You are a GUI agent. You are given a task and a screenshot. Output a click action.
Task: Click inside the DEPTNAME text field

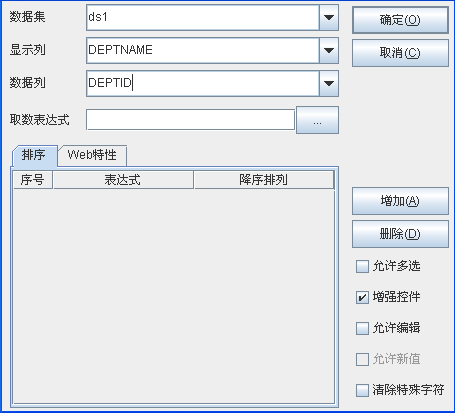[203, 50]
